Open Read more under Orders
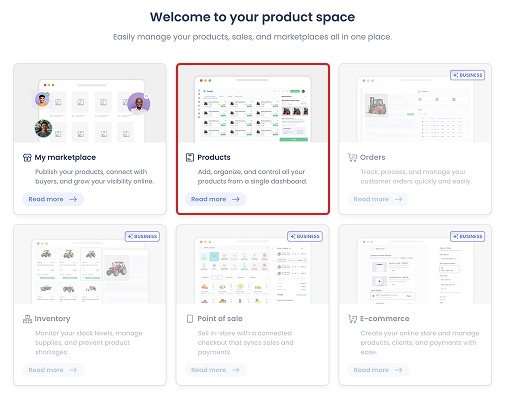This screenshot has height=399, width=505. (x=378, y=199)
